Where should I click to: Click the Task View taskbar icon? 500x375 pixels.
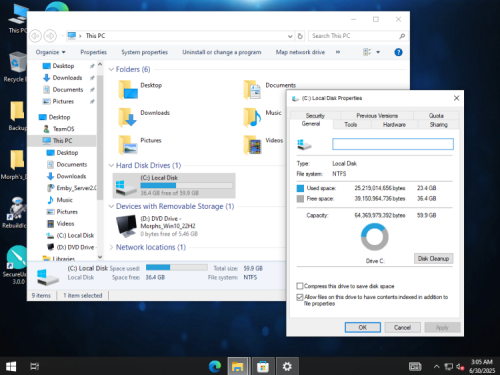point(34,367)
